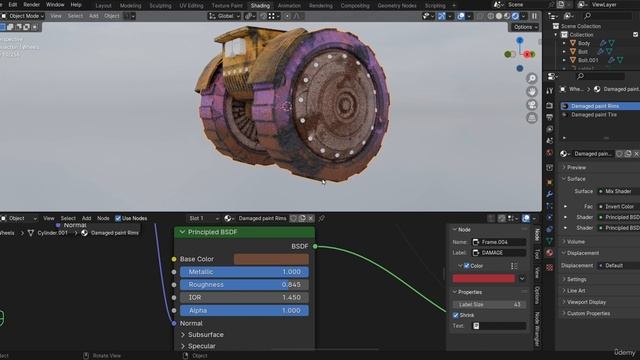
Task: Open the Material properties tab icon
Action: coord(550,253)
